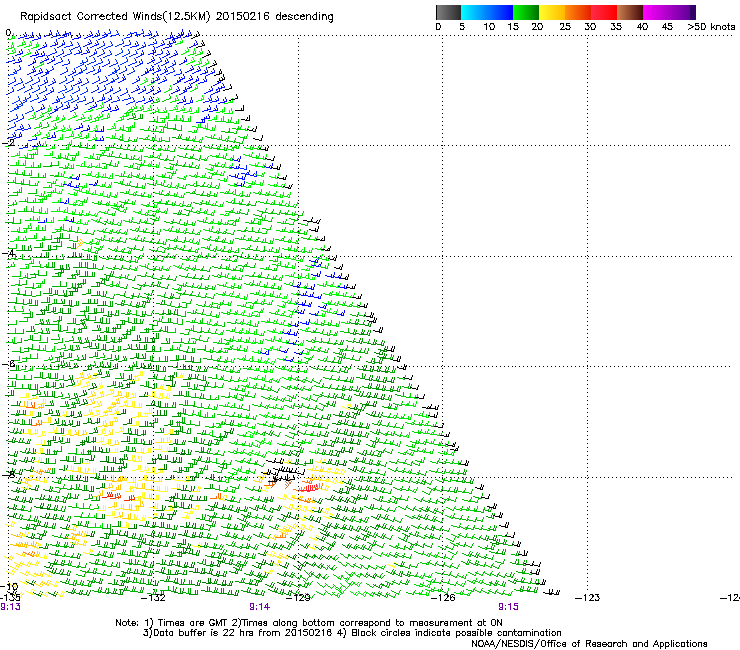
Task: Click the latitude label '-4' on left axis
Action: [x=8, y=253]
